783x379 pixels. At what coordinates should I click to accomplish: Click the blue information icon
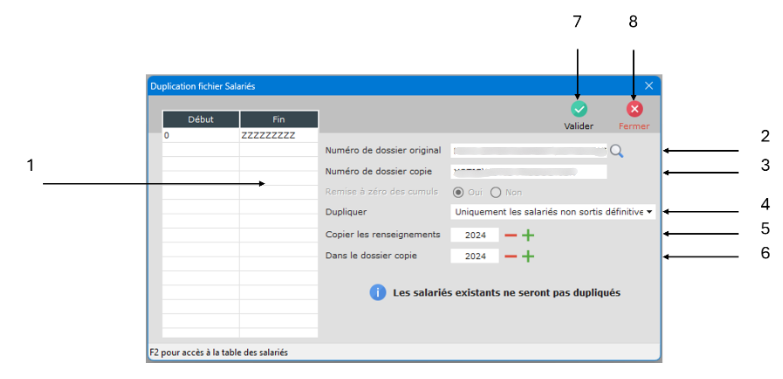pyautogui.click(x=378, y=293)
